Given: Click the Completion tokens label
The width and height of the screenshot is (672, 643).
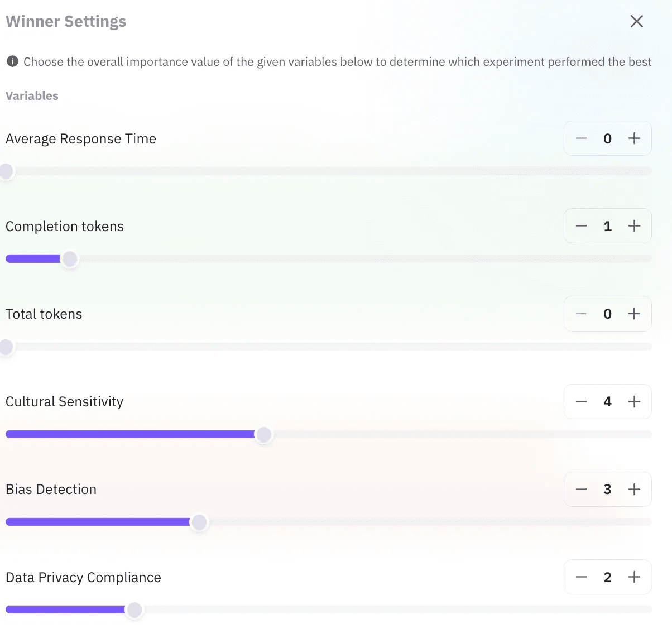Looking at the screenshot, I should [65, 227].
